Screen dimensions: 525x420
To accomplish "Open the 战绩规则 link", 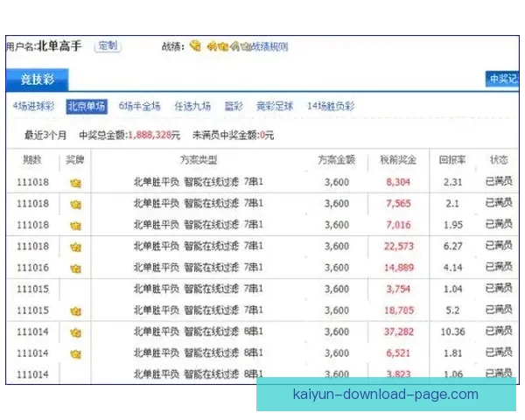I will 269,46.
